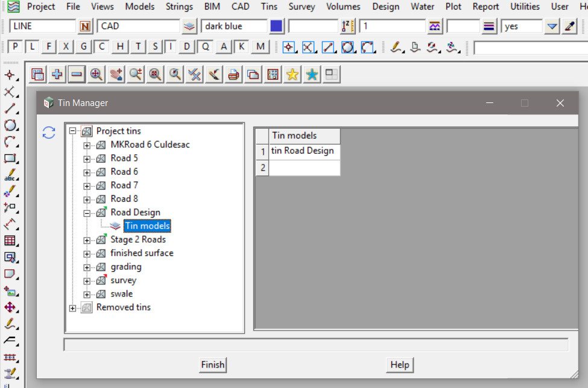This screenshot has height=388, width=588.
Task: Click the dark blue color swatch
Action: pyautogui.click(x=276, y=27)
